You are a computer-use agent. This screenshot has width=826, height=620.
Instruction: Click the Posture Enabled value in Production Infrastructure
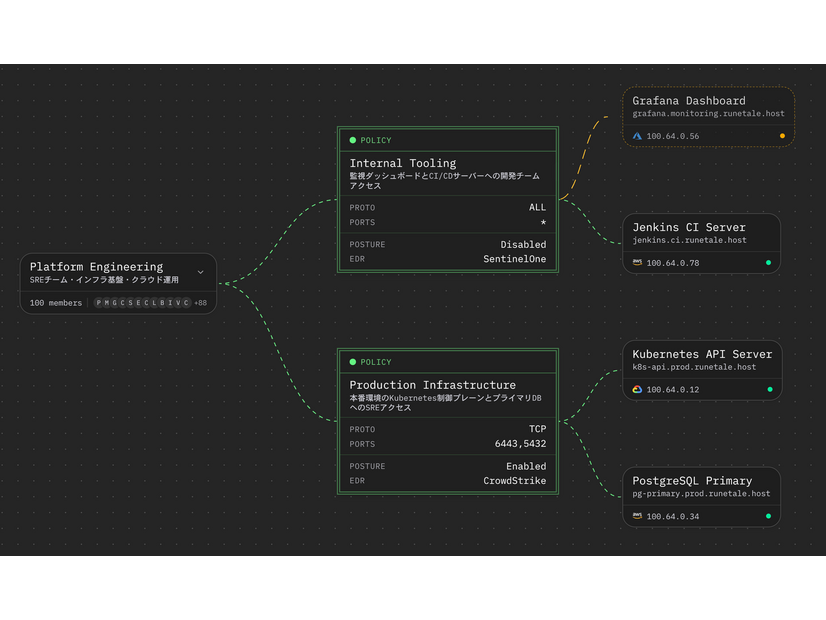tap(525, 466)
